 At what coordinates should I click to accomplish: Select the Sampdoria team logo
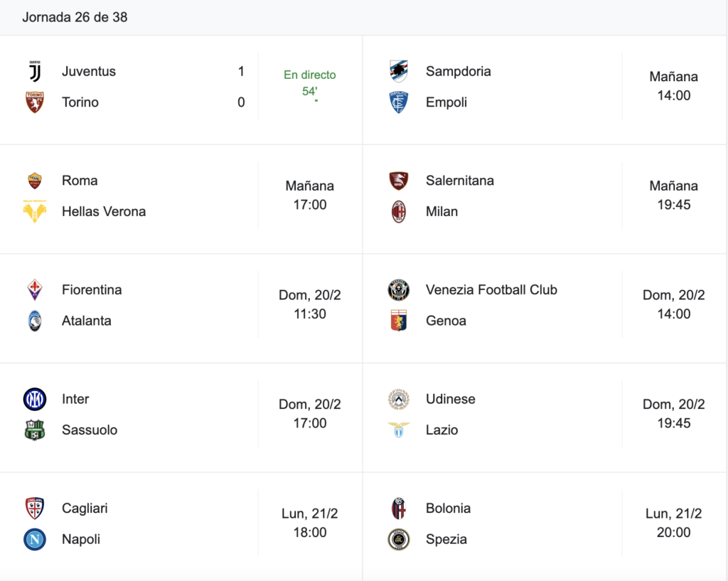click(x=399, y=71)
